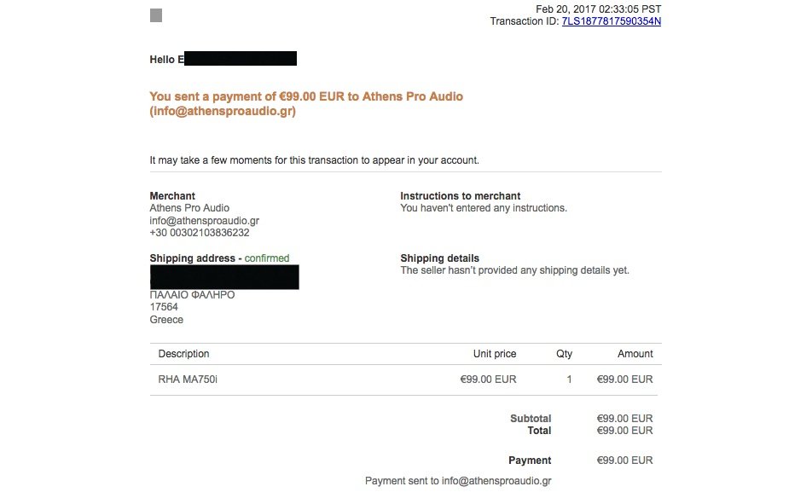Click the green confirmed shipping status
Viewport: 812px width, 504px height.
pos(267,258)
